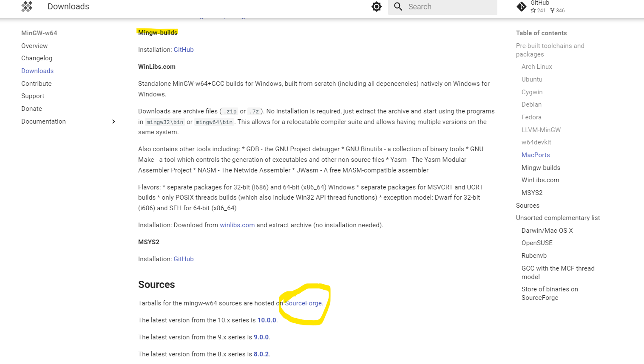Open the winlibs.com installation link

[237, 225]
